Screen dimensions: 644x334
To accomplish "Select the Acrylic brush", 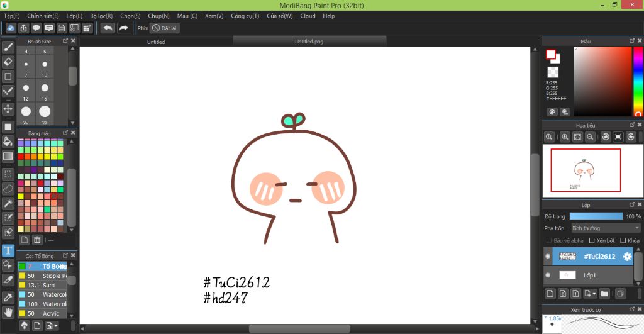I will [42, 313].
